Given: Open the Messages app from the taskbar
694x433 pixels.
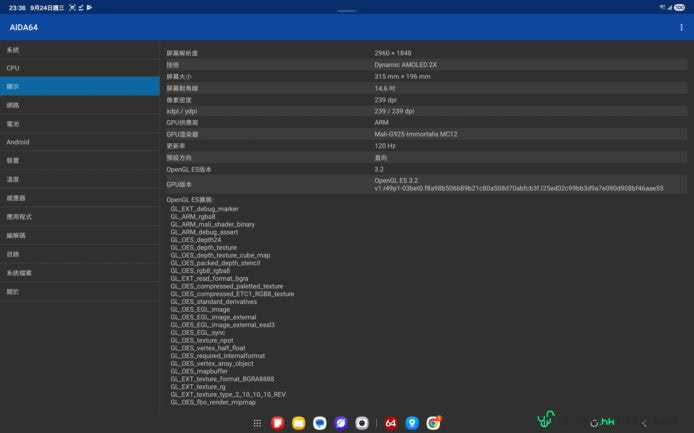Looking at the screenshot, I should 320,423.
